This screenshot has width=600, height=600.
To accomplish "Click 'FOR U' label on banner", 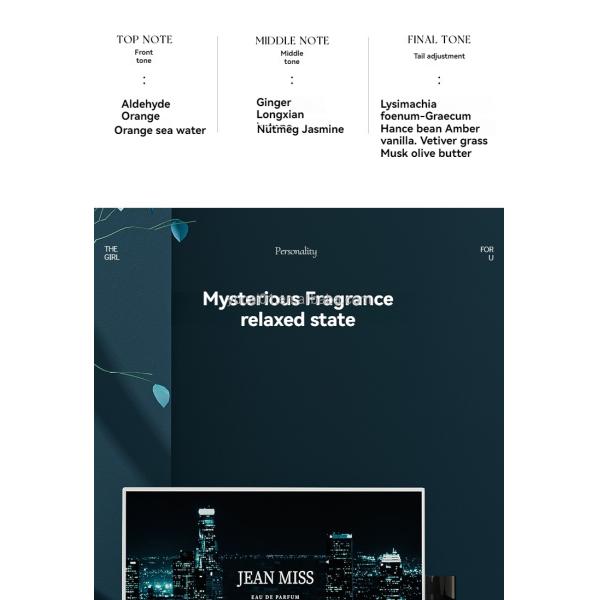I will 487,253.
